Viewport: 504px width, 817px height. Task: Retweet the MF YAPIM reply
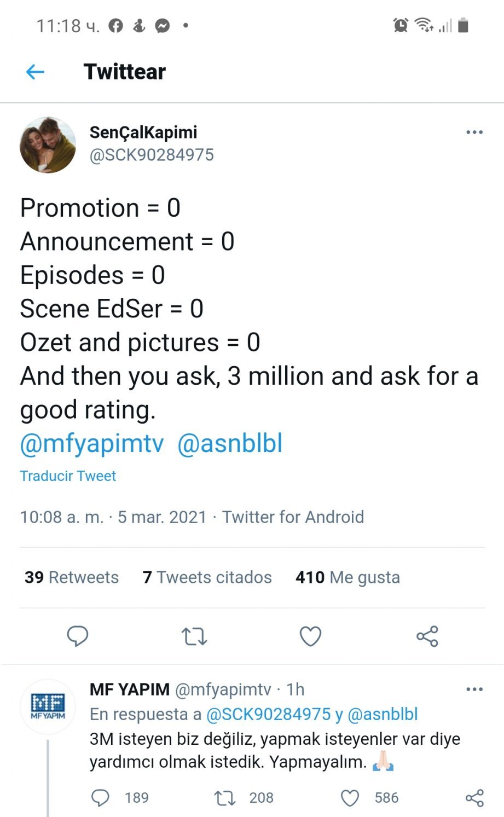225,798
